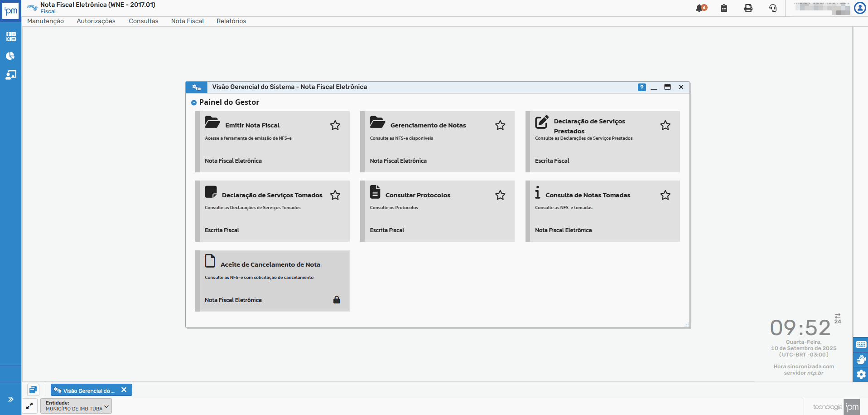Open the pie chart icon in sidebar

click(10, 56)
